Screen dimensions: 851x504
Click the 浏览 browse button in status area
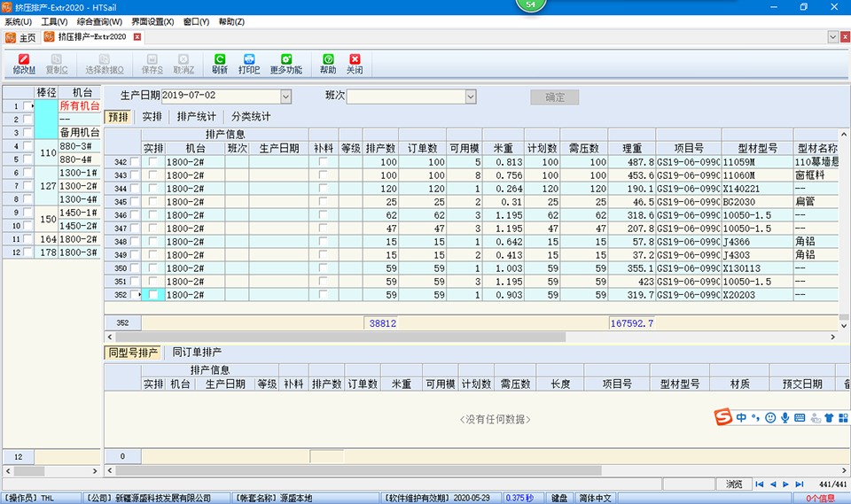(734, 484)
